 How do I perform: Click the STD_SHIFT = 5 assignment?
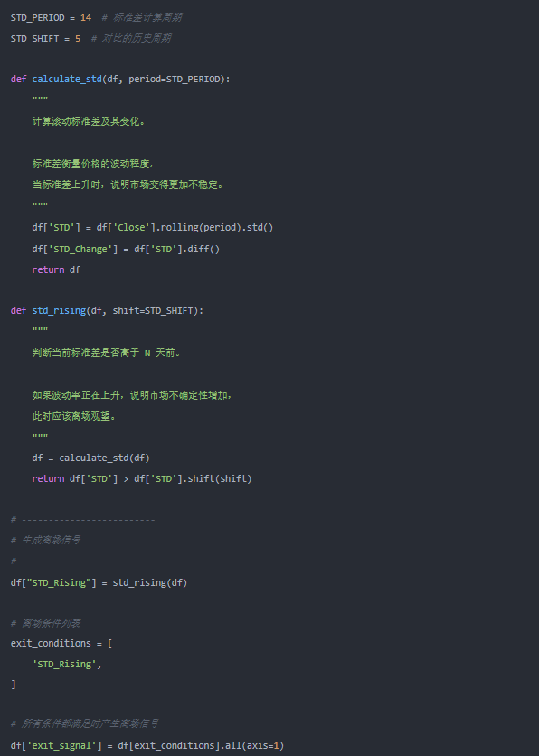click(x=45, y=39)
